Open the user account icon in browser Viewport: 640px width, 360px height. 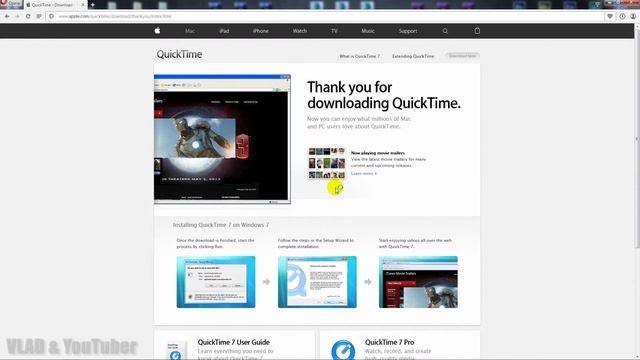633,16
